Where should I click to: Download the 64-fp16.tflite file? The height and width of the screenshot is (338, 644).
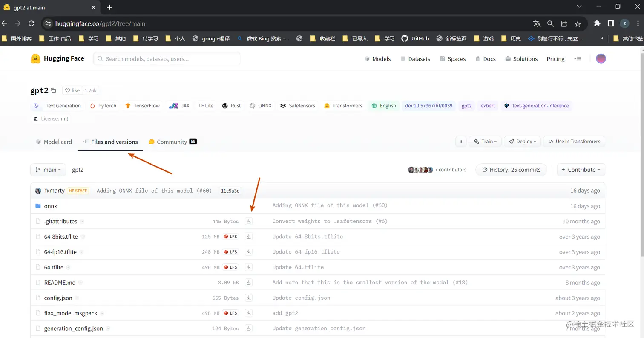click(249, 252)
